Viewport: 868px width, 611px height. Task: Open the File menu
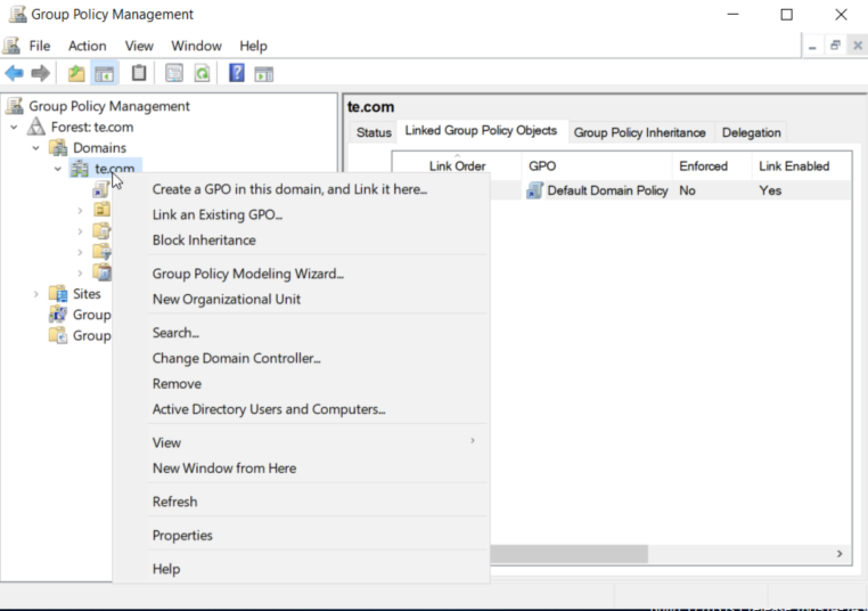pyautogui.click(x=40, y=46)
